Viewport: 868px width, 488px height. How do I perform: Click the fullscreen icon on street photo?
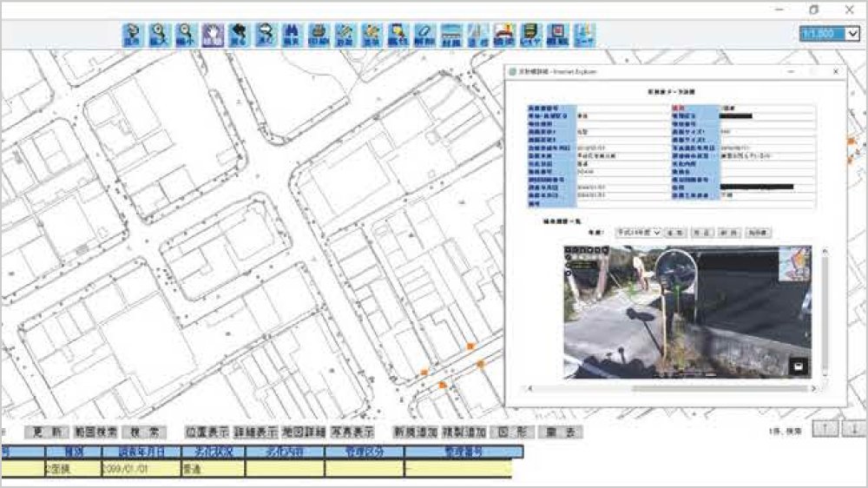798,366
